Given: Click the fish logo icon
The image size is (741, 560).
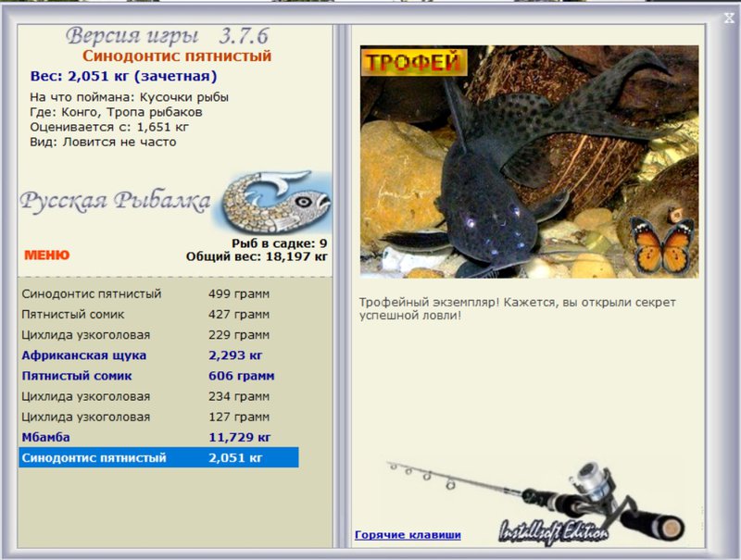Looking at the screenshot, I should (x=276, y=201).
